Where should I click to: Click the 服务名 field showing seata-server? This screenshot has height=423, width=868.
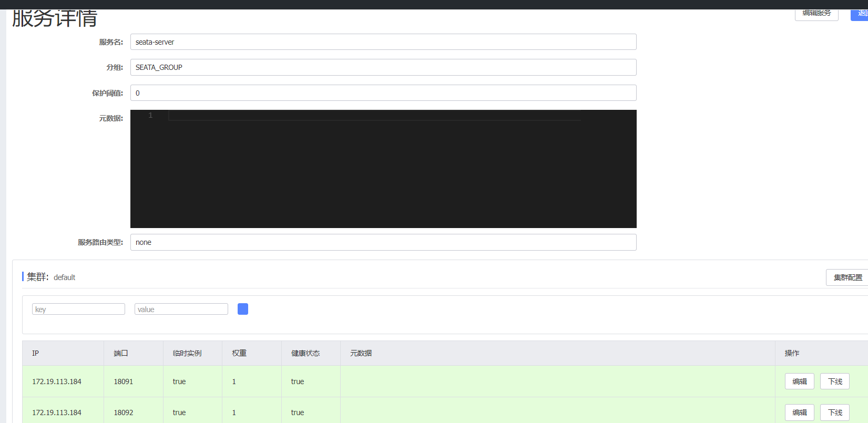coord(383,42)
